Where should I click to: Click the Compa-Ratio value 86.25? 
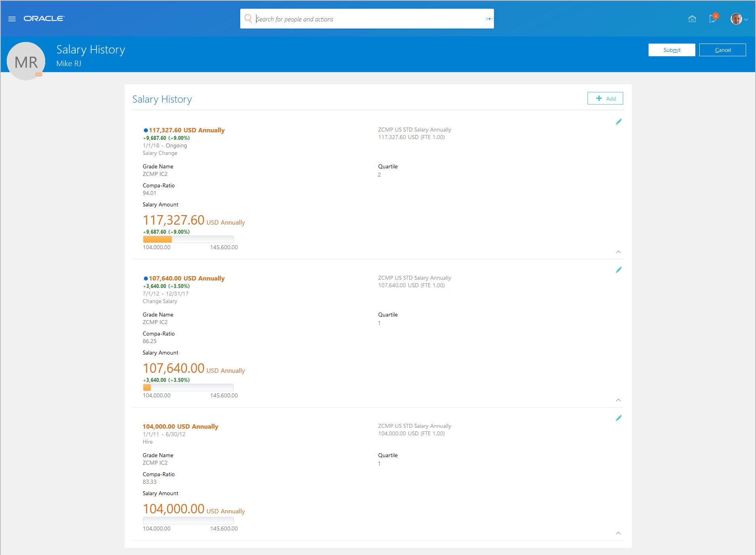coord(149,341)
